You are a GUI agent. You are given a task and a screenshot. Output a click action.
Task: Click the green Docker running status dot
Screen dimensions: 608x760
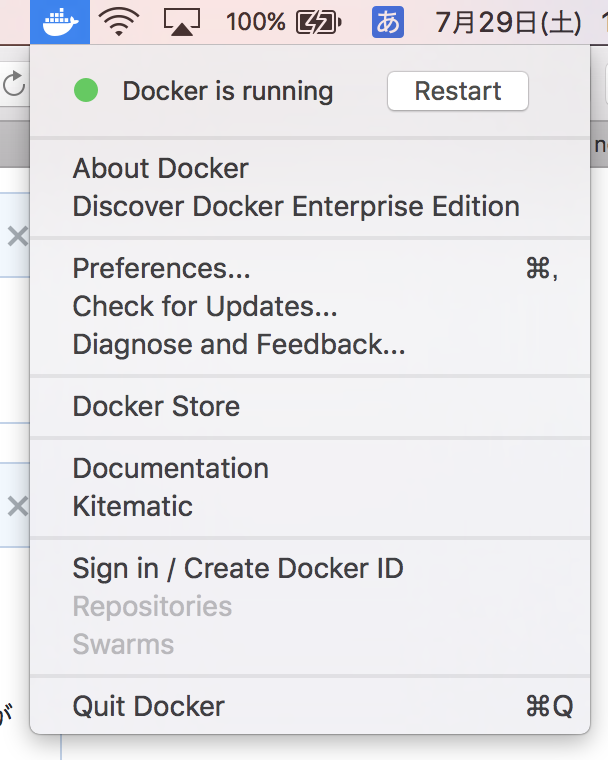86,91
